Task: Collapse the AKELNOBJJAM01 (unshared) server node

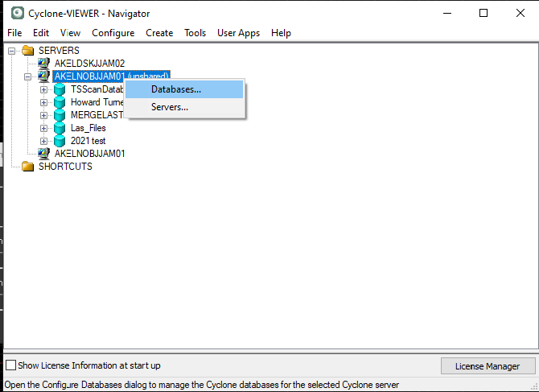Action: (28, 76)
